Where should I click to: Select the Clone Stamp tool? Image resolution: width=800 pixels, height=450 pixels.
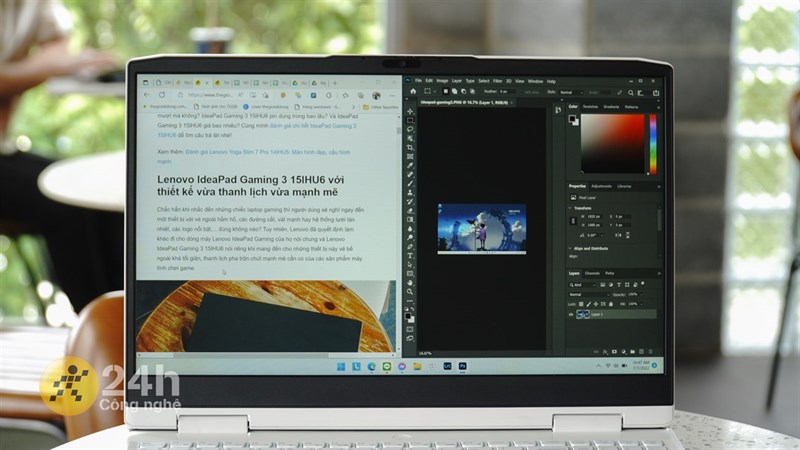[x=410, y=192]
